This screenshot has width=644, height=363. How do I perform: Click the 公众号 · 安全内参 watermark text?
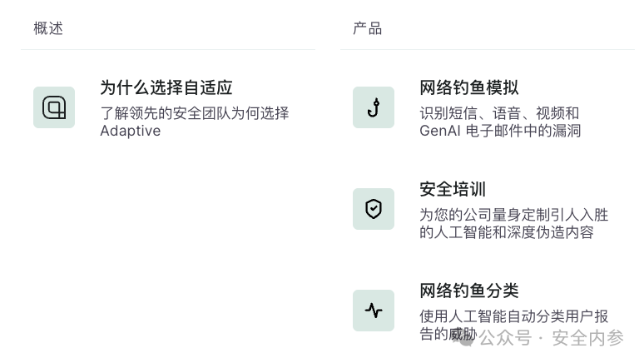(x=552, y=338)
